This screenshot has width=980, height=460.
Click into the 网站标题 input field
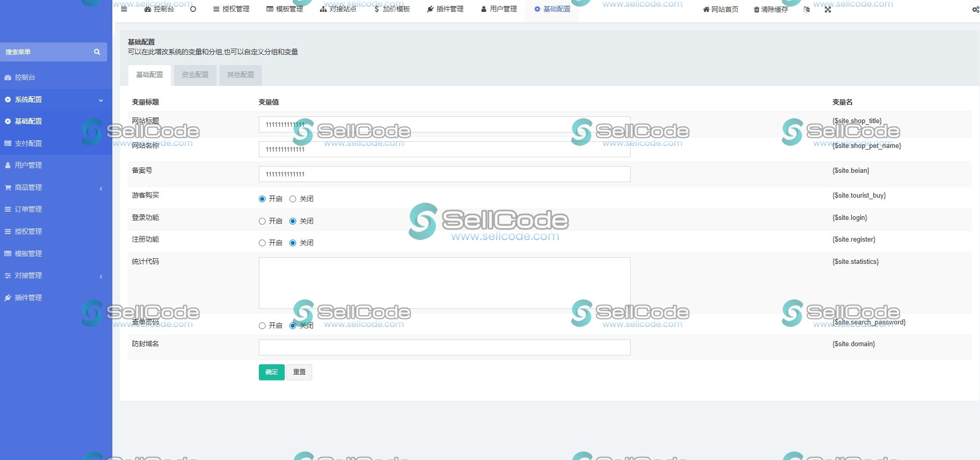point(444,124)
